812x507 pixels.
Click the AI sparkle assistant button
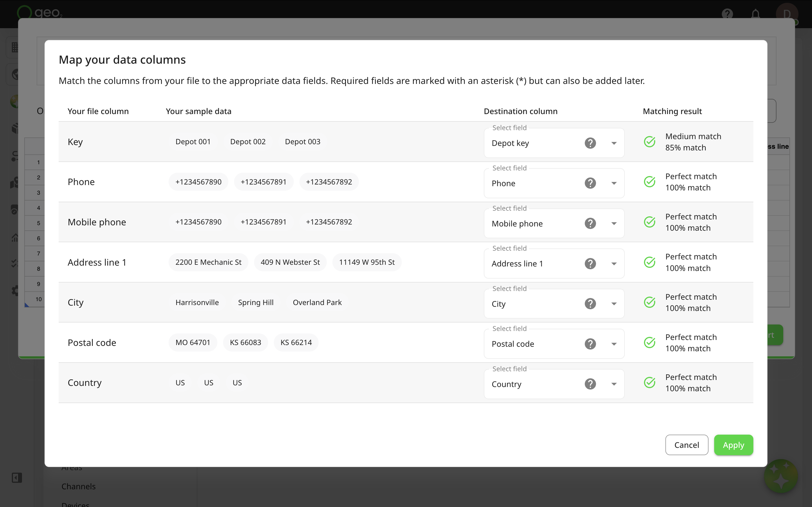781,476
